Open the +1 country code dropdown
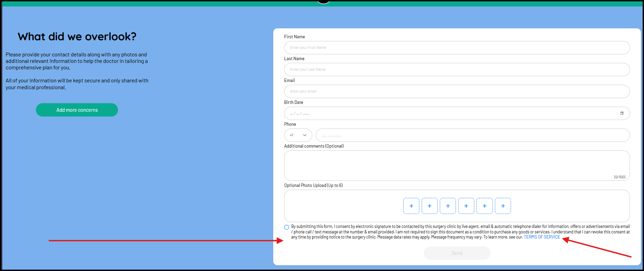This screenshot has width=644, height=271. coord(298,135)
